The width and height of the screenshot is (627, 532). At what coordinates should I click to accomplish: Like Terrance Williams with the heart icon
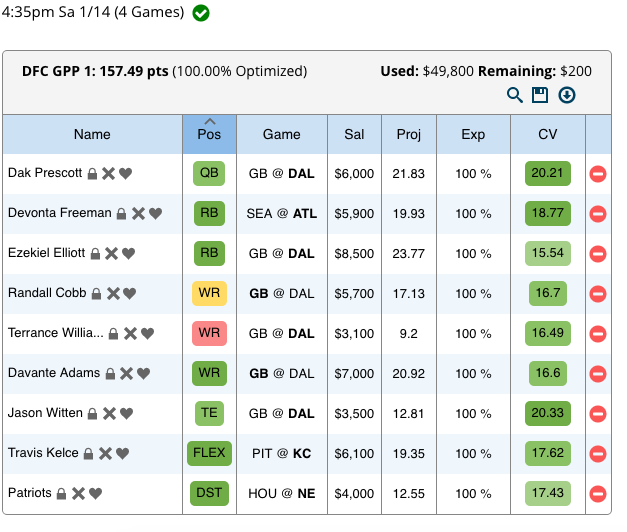click(148, 334)
